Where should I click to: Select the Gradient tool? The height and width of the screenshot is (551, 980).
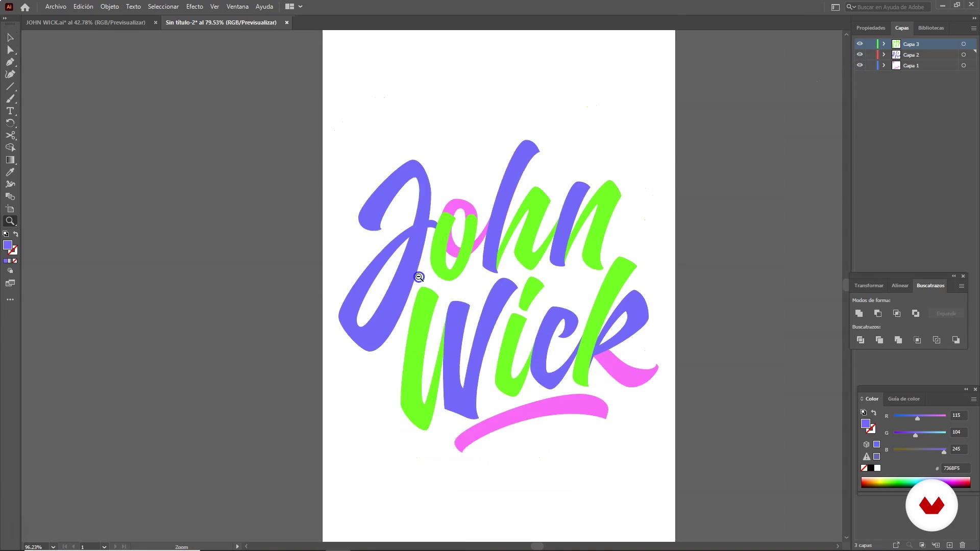10,160
